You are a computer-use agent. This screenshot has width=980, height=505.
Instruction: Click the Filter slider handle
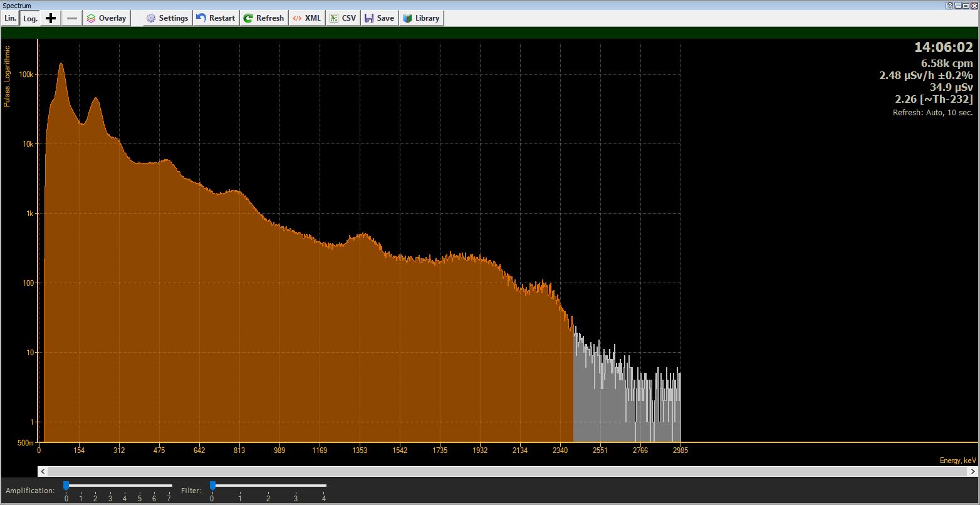pyautogui.click(x=212, y=486)
